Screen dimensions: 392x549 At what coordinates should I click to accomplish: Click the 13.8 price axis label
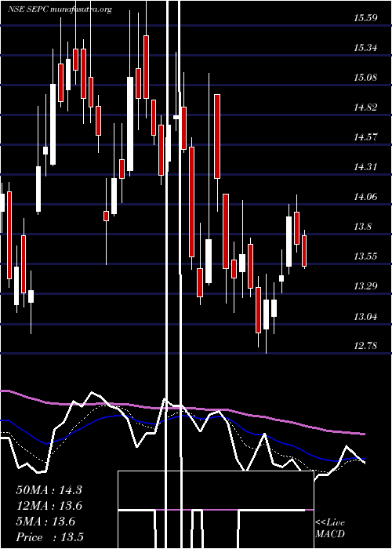coord(362,226)
